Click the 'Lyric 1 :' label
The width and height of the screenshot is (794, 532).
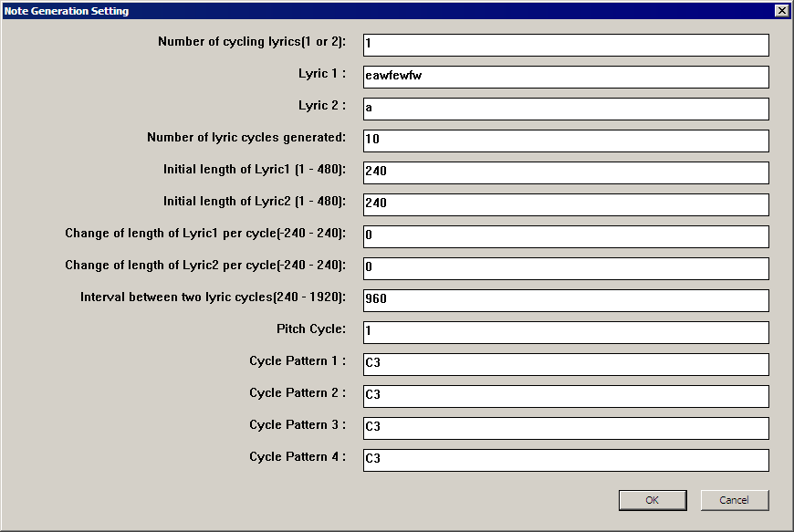tap(322, 73)
